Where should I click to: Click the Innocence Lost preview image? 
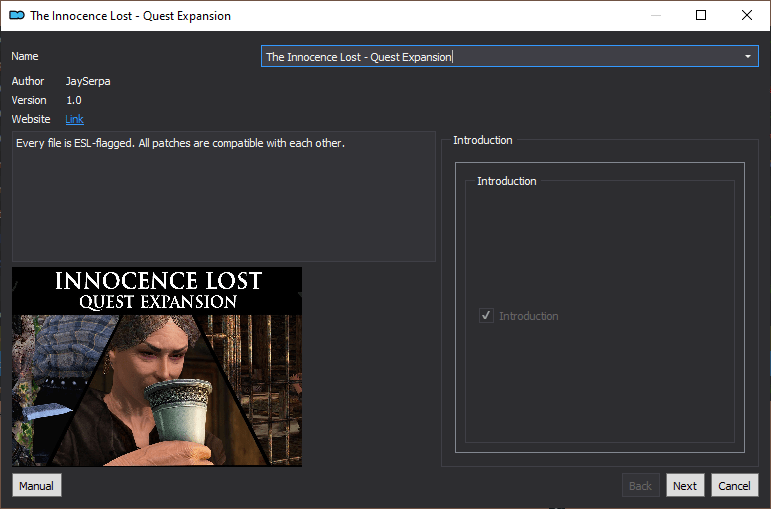(x=157, y=366)
